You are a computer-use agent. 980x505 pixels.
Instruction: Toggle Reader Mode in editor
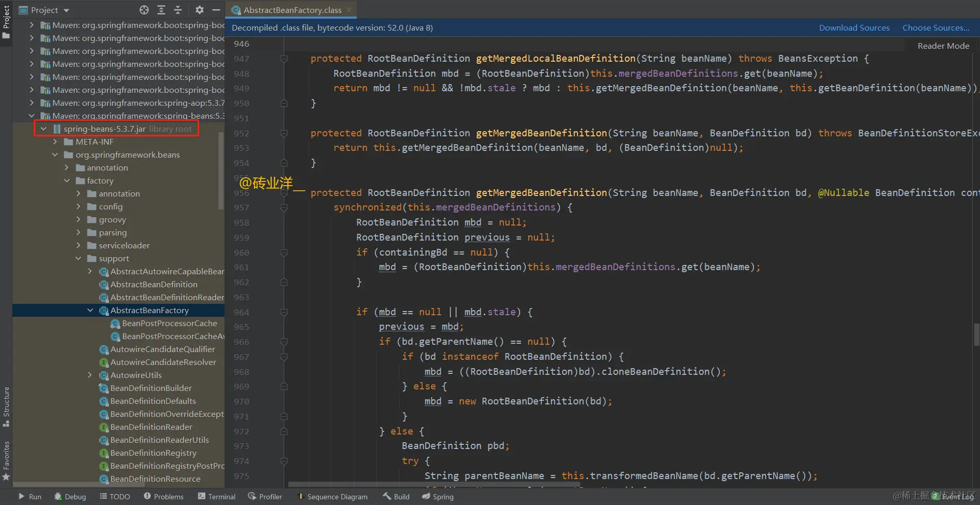pos(943,46)
